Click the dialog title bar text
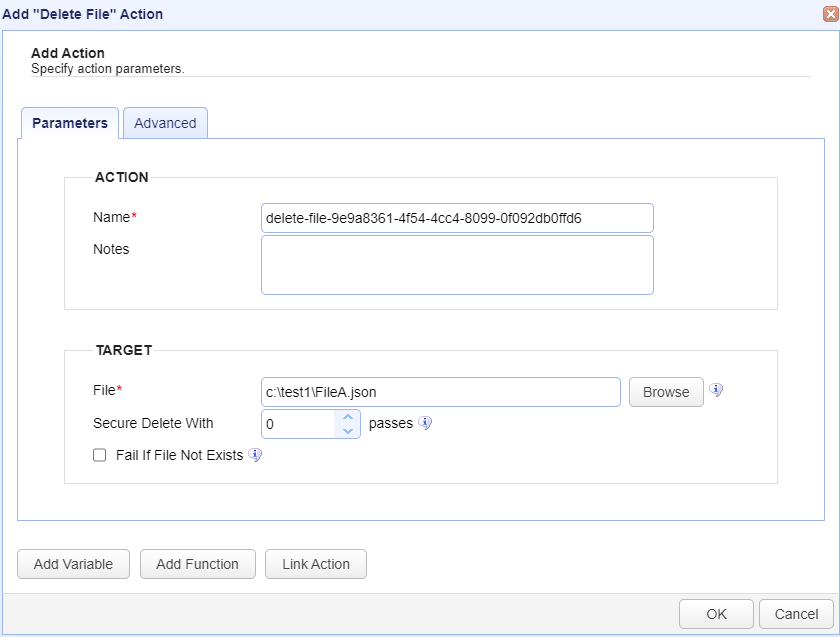Viewport: 840px width, 637px height. pyautogui.click(x=82, y=14)
